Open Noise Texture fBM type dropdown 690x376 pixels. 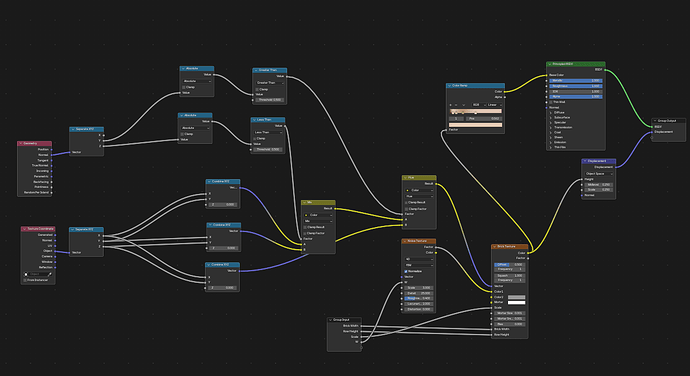419,265
